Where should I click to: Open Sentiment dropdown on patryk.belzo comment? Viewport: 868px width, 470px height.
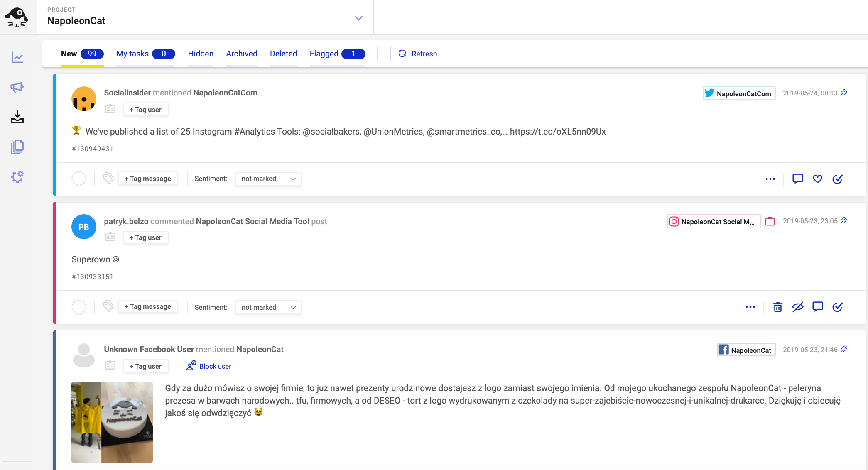[x=268, y=307]
